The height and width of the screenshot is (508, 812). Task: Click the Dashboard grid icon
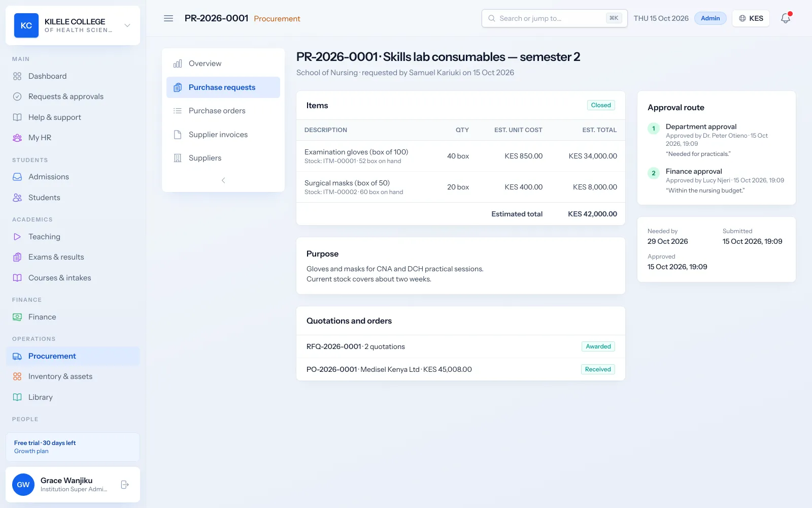click(17, 76)
